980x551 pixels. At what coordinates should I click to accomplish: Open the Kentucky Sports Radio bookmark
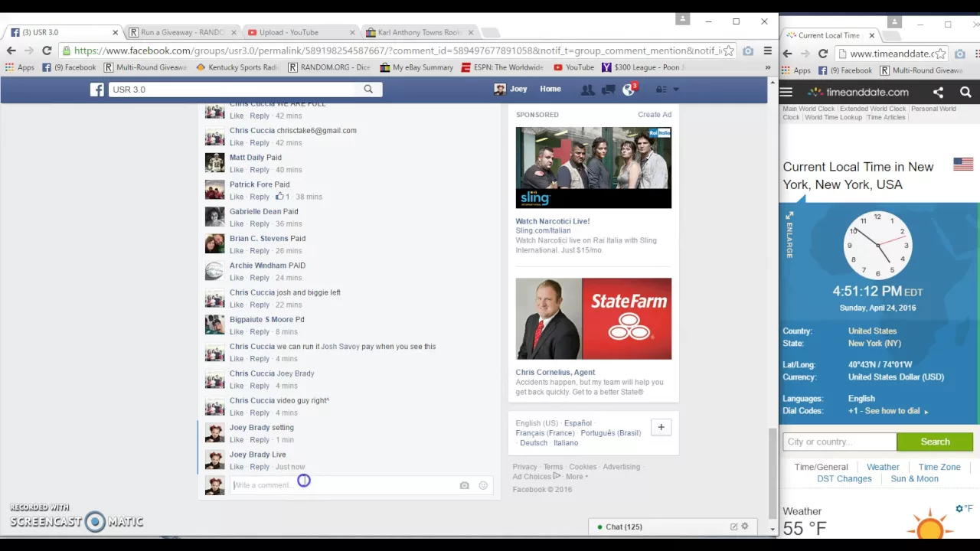(237, 67)
